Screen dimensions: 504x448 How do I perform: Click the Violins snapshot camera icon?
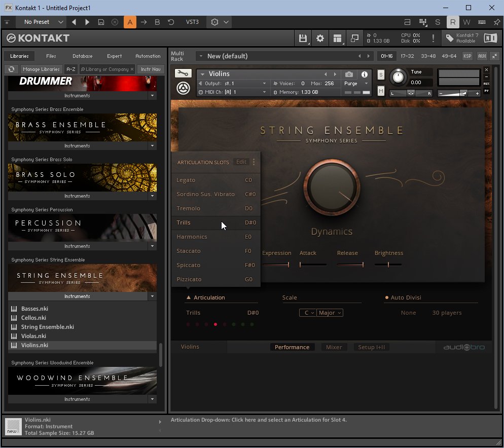coord(349,74)
